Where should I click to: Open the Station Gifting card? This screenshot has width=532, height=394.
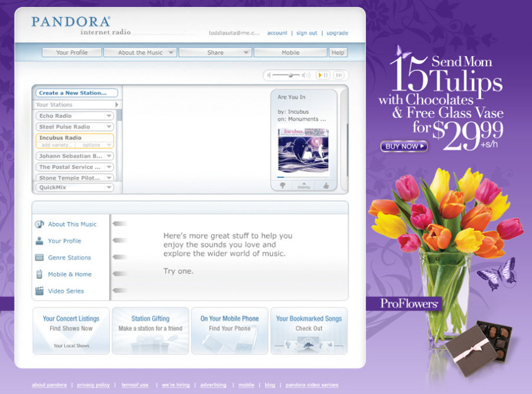click(x=150, y=331)
